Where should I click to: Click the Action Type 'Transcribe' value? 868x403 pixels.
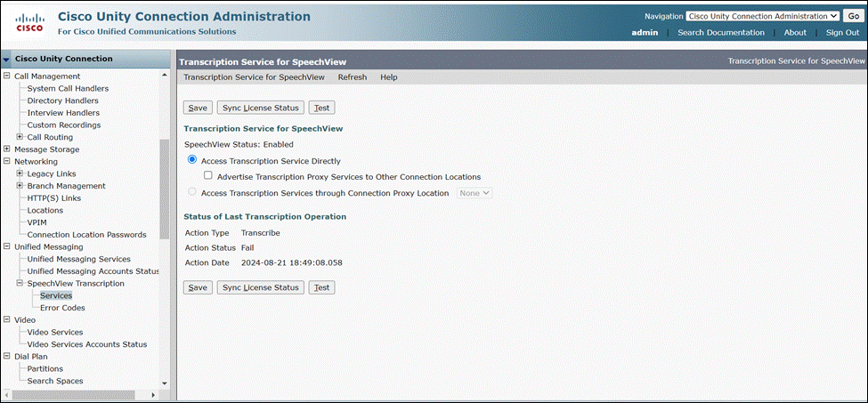click(260, 233)
